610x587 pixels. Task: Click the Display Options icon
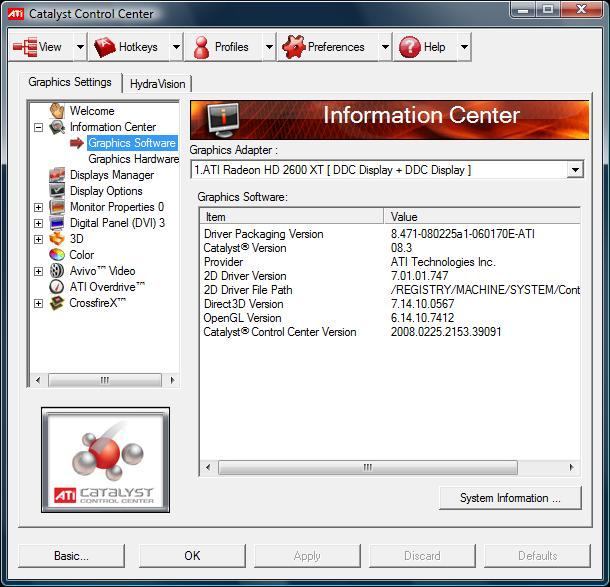pos(57,191)
